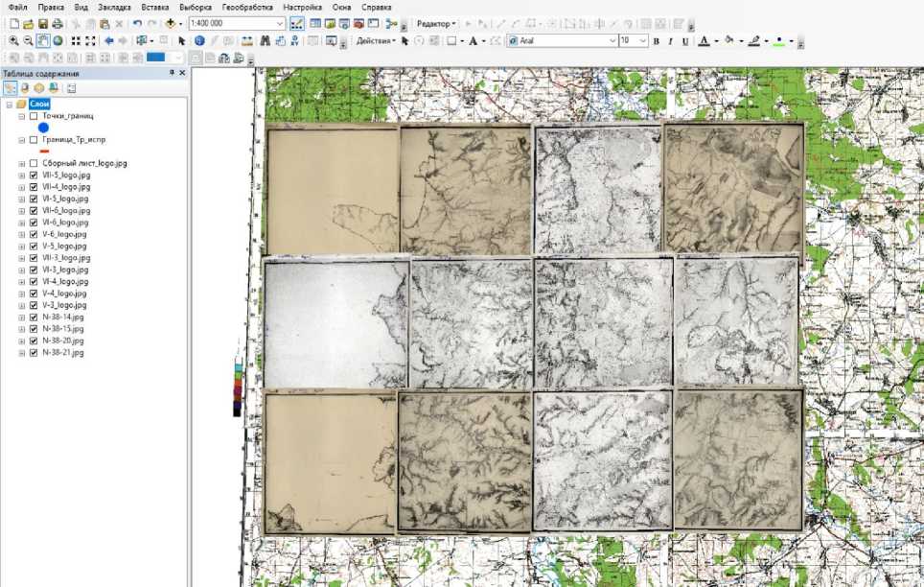
Task: Uncheck the VII-5_logo.jpg layer
Action: pos(35,176)
